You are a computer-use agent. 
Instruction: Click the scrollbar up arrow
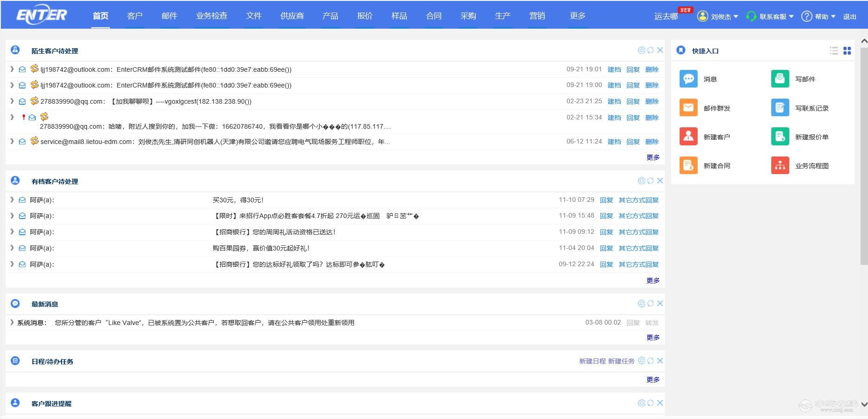point(864,41)
